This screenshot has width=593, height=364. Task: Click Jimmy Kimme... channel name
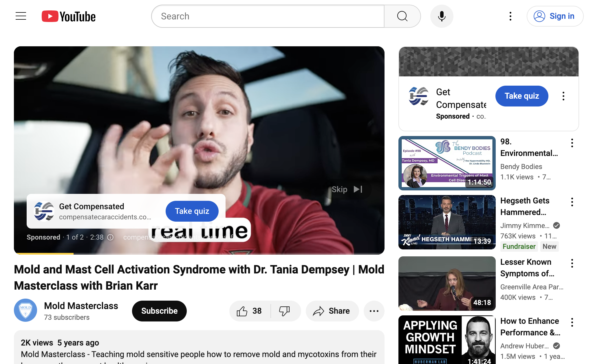coord(525,226)
